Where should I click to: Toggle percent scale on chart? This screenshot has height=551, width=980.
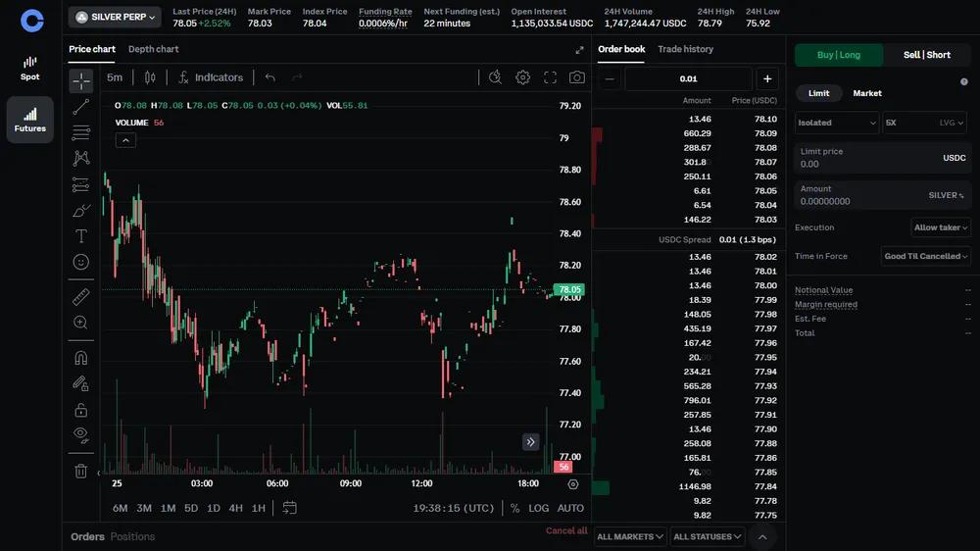pyautogui.click(x=515, y=508)
